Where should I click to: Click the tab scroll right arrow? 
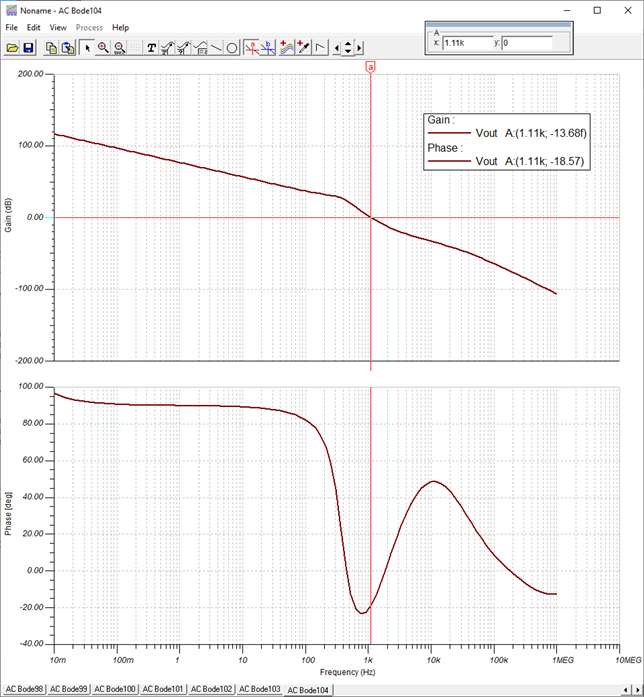point(638,690)
